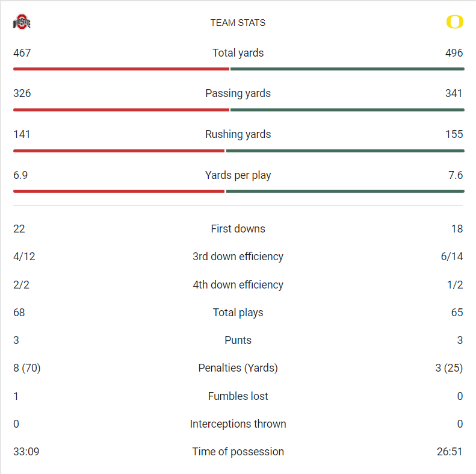The image size is (476, 474).
Task: Click the red Rushing yards bar
Action: [x=119, y=151]
